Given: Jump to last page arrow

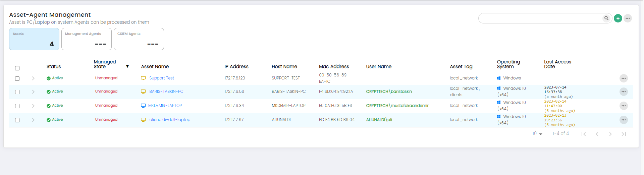Looking at the screenshot, I should (624, 134).
